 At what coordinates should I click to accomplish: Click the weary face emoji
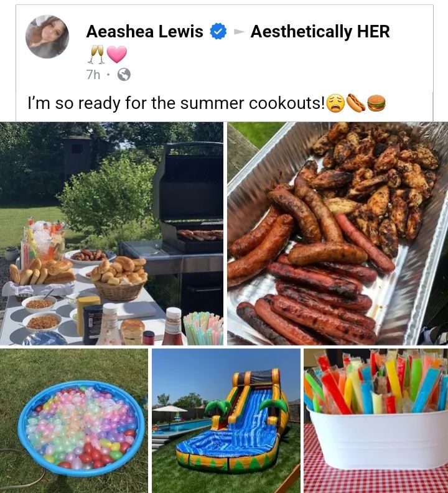click(335, 103)
